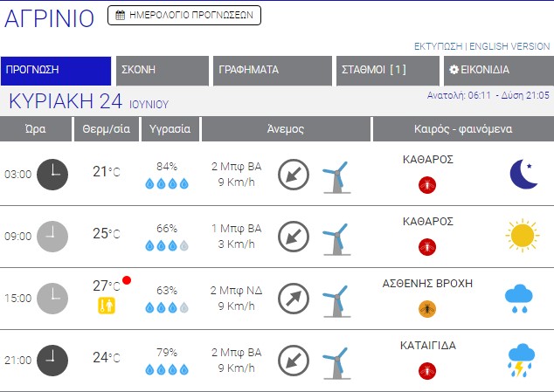Image resolution: width=554 pixels, height=392 pixels.
Task: Select the ΠΡΟΓΝΩΣΗ tab
Action: coord(56,71)
